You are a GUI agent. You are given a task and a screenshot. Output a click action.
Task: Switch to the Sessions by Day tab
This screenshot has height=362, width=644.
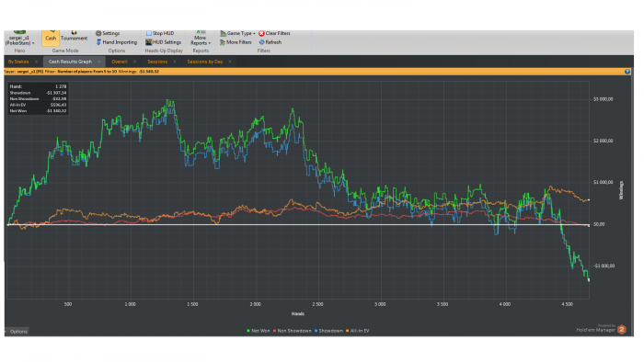[205, 62]
